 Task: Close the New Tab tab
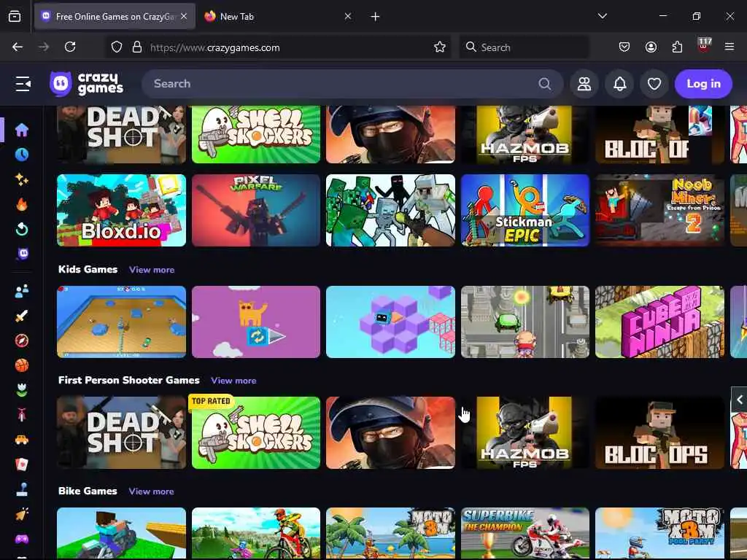(348, 17)
